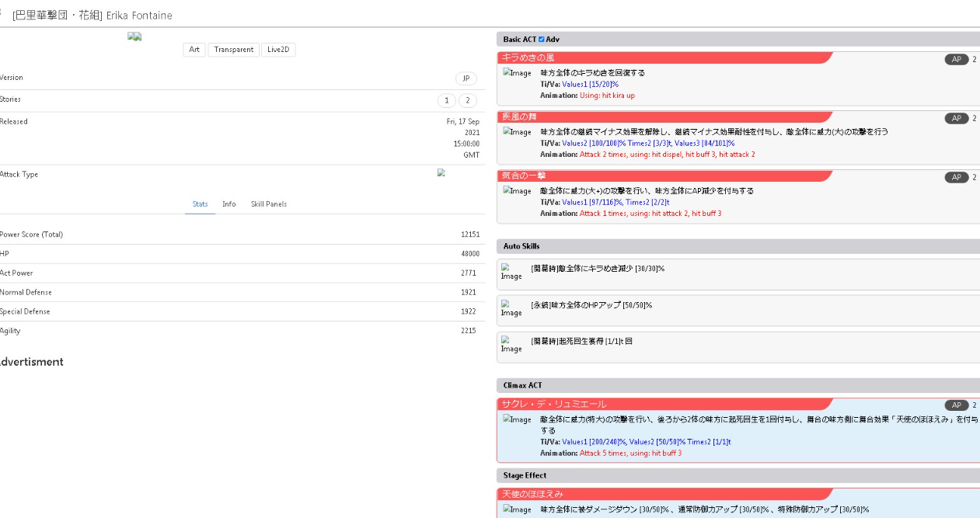
Task: Click the skill image for 気合の一撃
Action: 517,191
